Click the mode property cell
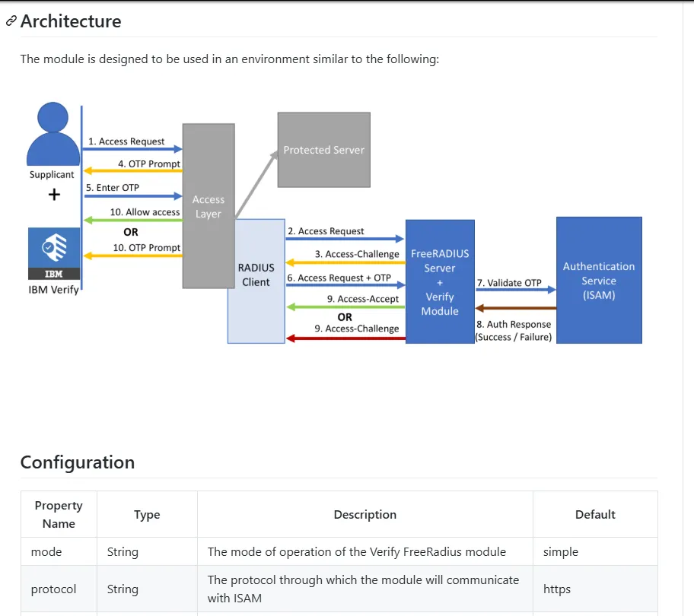Screen dimensions: 694x616 tap(59, 551)
